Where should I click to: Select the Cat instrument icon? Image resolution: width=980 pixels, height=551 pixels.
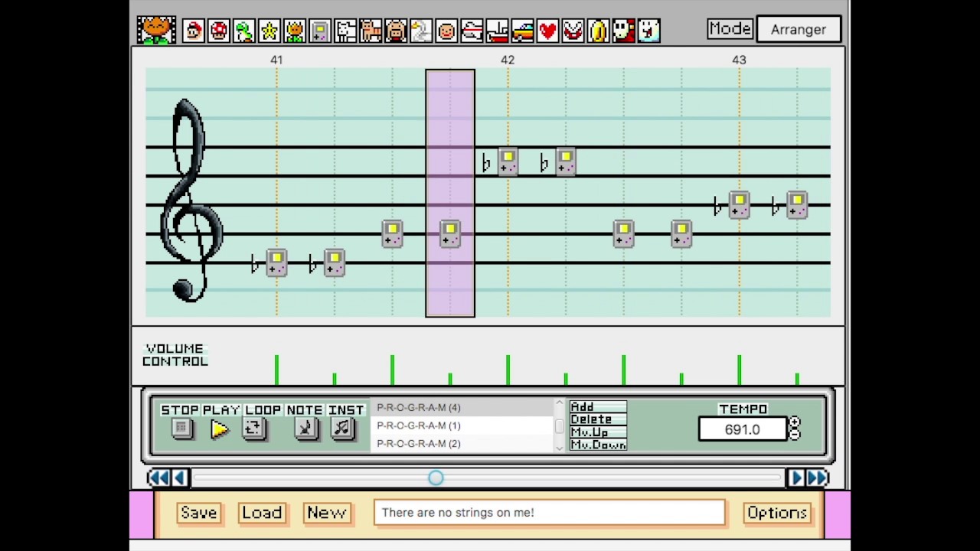click(x=371, y=31)
